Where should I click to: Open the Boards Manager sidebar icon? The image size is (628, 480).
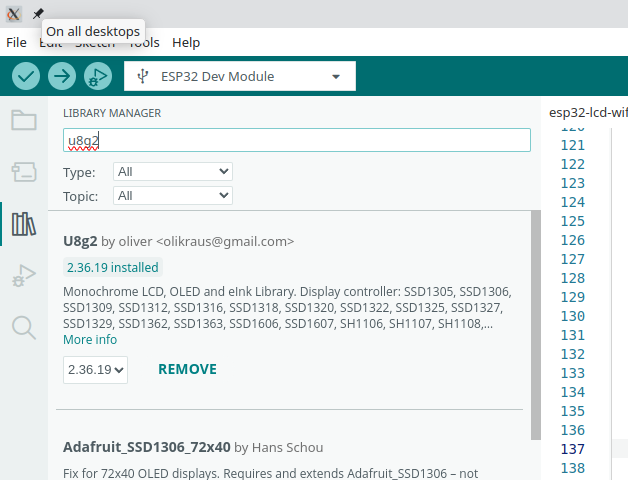coord(24,172)
